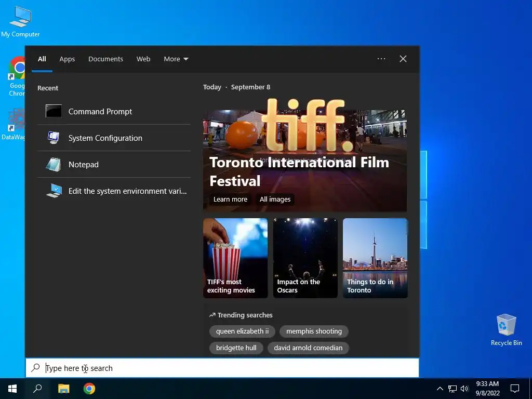Select the Recycle Bin desktop icon
The height and width of the screenshot is (399, 532).
click(x=506, y=330)
